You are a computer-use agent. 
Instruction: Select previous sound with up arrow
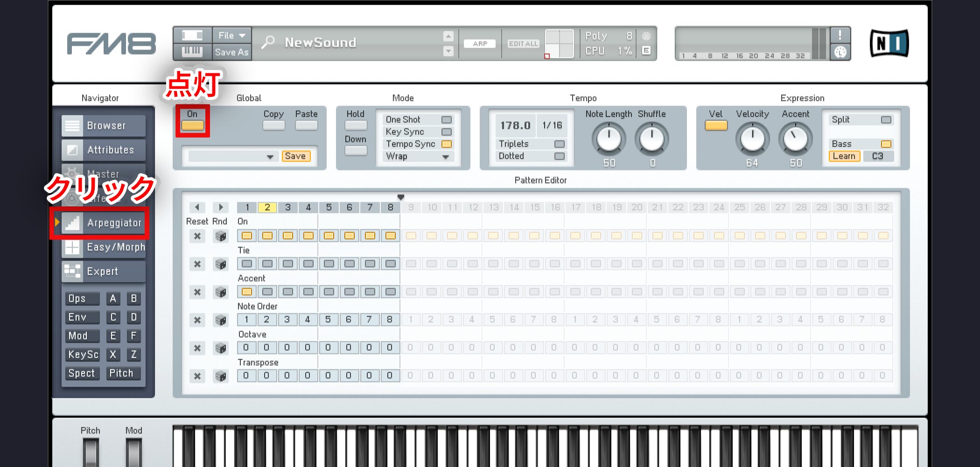coord(448,36)
